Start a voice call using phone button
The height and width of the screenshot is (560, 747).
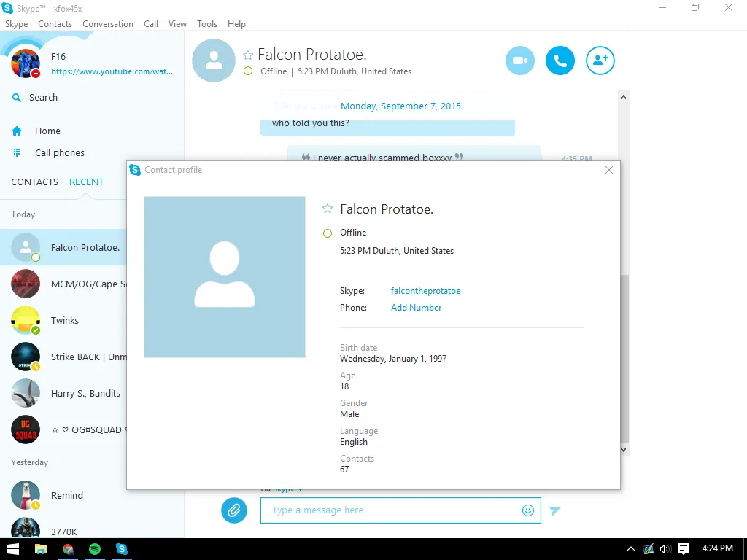[x=560, y=61]
